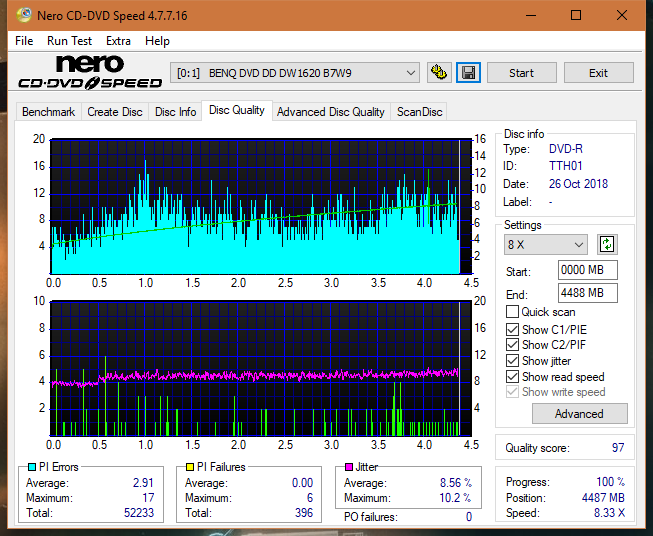This screenshot has width=653, height=536.
Task: Click the Nero CD-DVD Speed logo
Action: tap(90, 72)
